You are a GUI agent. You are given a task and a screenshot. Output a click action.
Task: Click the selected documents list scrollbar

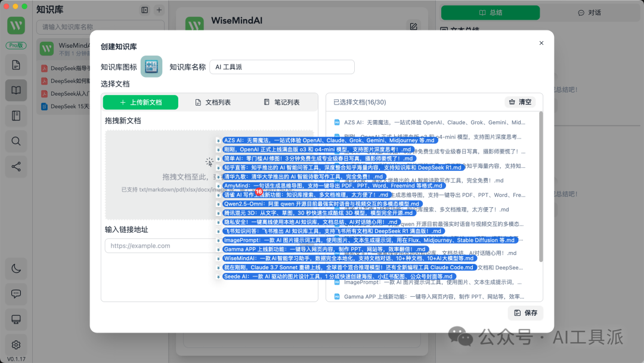click(540, 186)
